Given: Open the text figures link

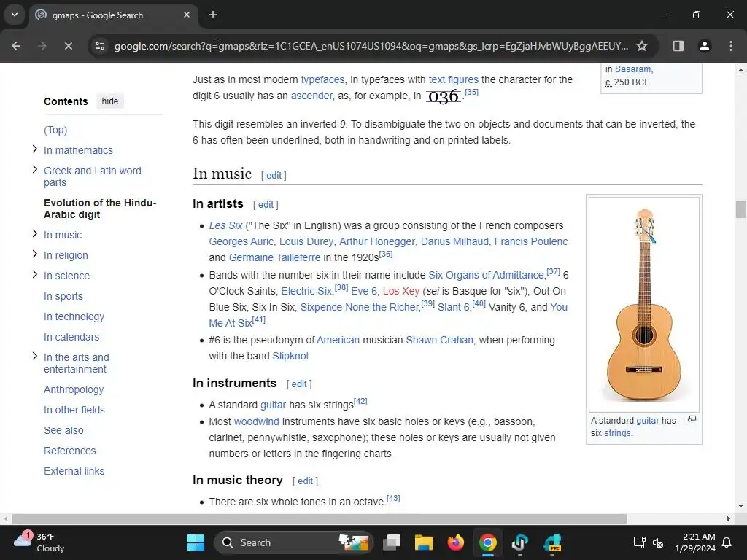Looking at the screenshot, I should pos(454,79).
